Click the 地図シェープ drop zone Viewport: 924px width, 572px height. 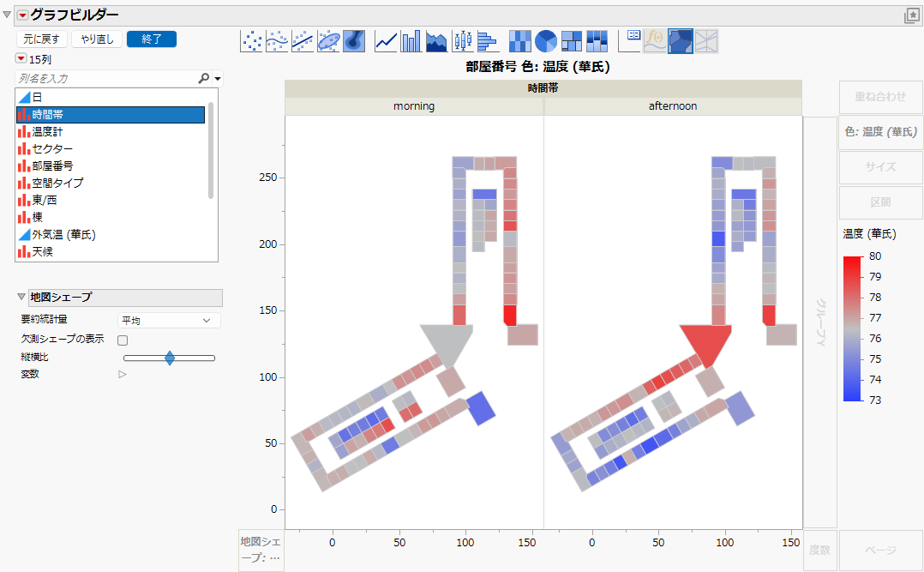(261, 551)
